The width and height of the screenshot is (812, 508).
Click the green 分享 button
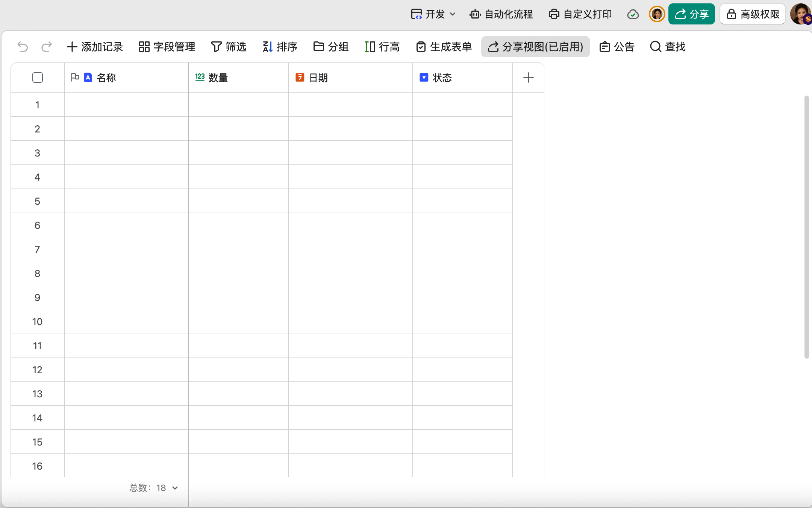click(x=691, y=14)
